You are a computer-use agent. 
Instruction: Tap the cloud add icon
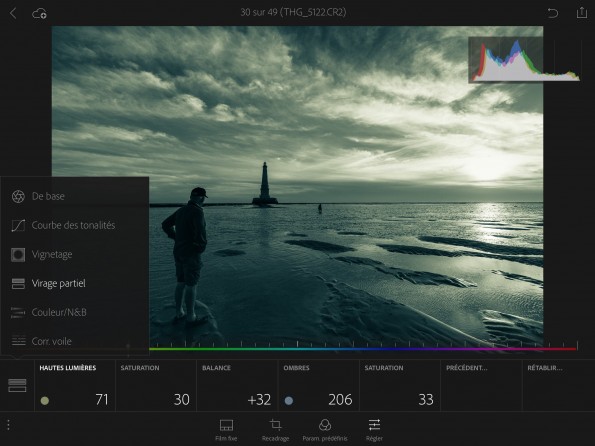39,14
